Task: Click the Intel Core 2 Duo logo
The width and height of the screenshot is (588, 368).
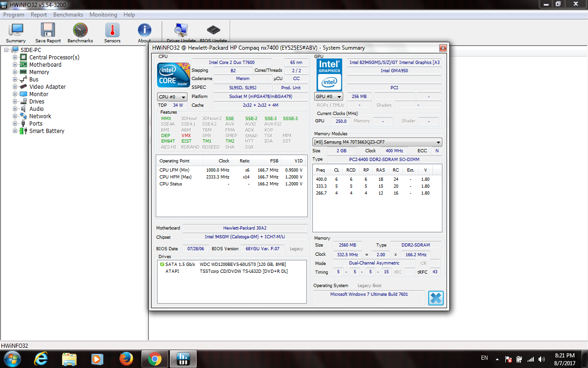Action: [x=174, y=75]
